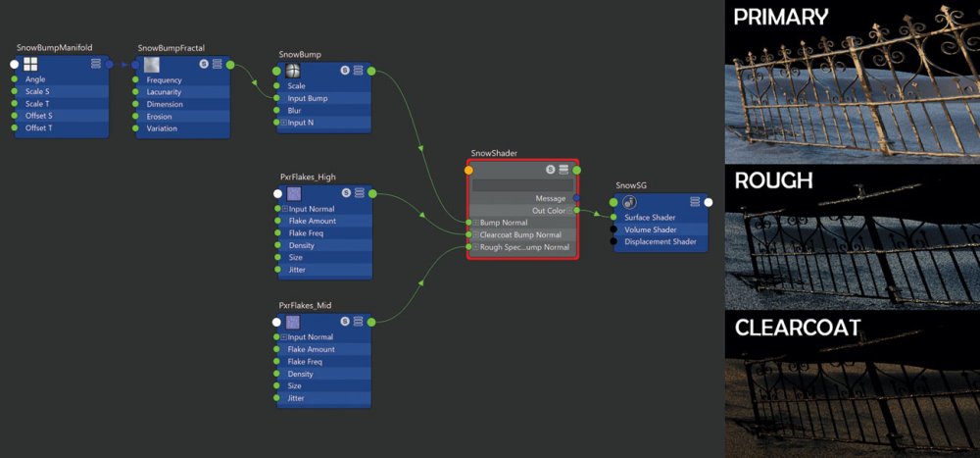Click the PxrFlakes_Mid swatch icon

pyautogui.click(x=292, y=323)
